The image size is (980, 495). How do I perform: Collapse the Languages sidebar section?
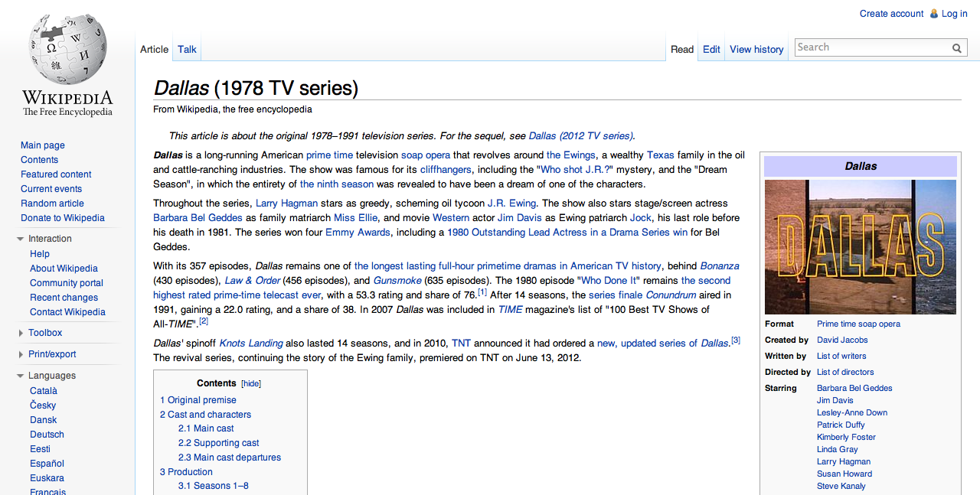21,376
